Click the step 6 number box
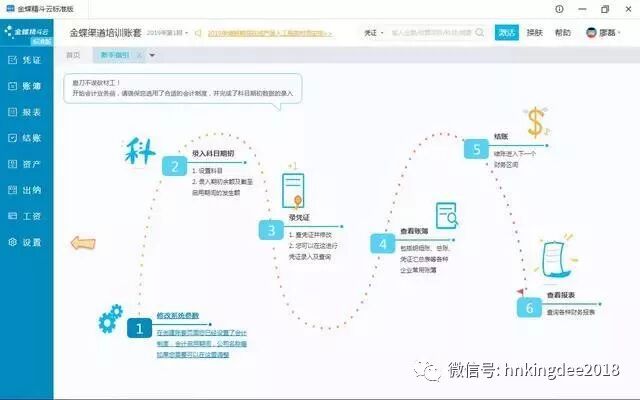This screenshot has width=640, height=400. coord(529,307)
